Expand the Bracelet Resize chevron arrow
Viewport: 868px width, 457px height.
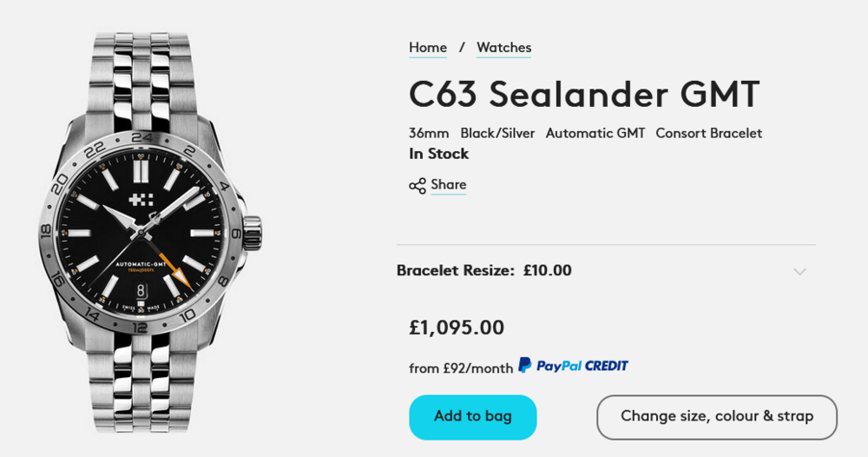tap(799, 271)
